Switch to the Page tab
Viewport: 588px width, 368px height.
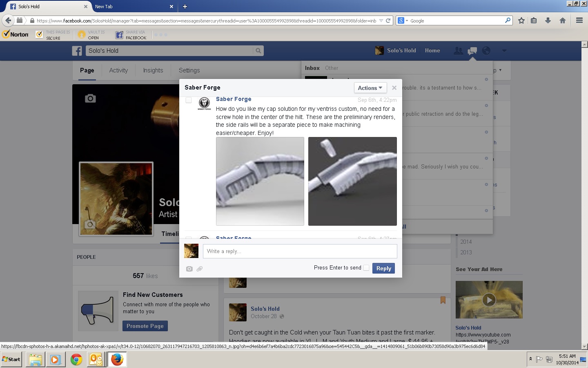[87, 70]
